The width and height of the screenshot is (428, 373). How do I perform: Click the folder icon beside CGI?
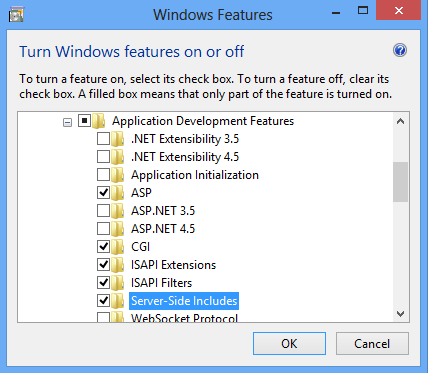117,247
